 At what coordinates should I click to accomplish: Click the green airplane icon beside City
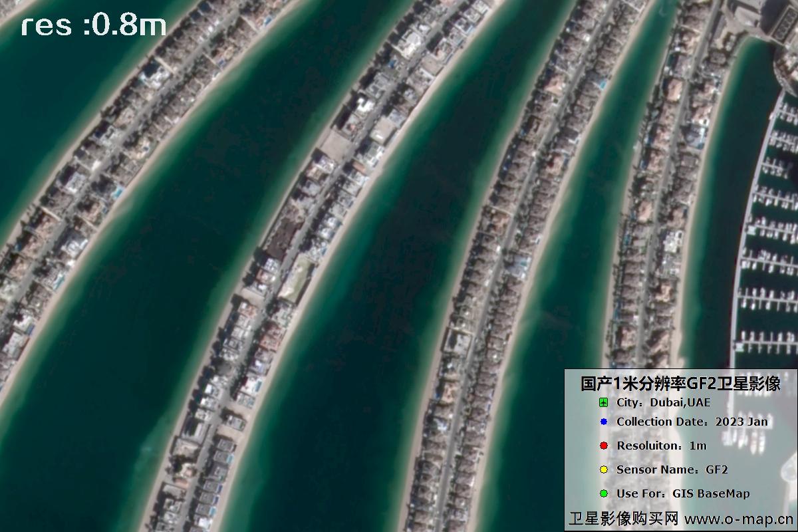[603, 403]
